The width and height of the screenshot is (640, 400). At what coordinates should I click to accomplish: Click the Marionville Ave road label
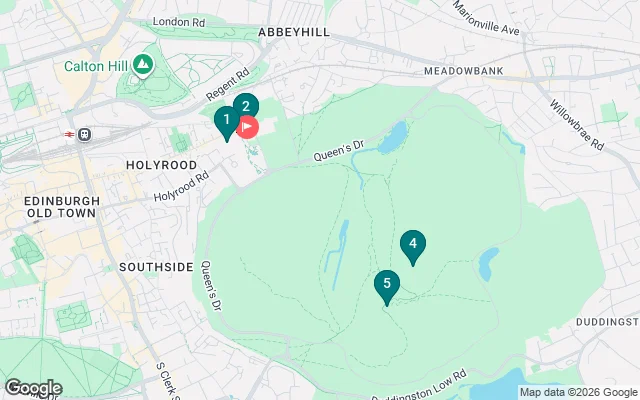pyautogui.click(x=486, y=18)
